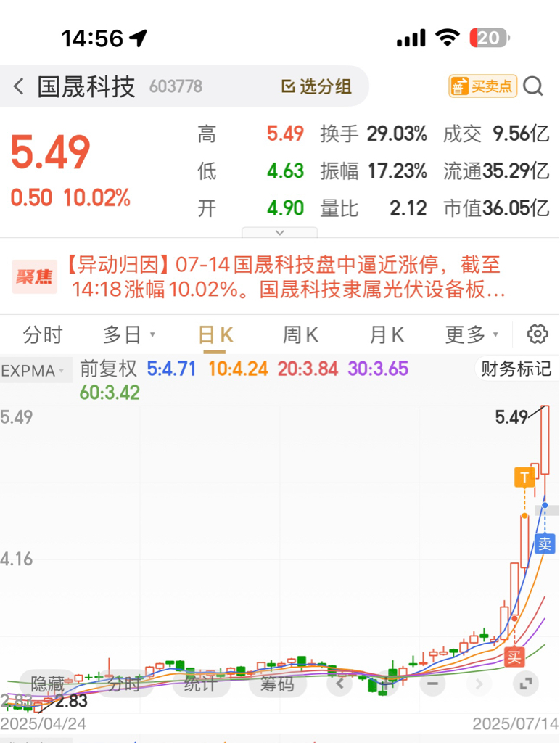The width and height of the screenshot is (560, 743).
Task: Open the 多日 multi-day dropdown
Action: coord(129,335)
